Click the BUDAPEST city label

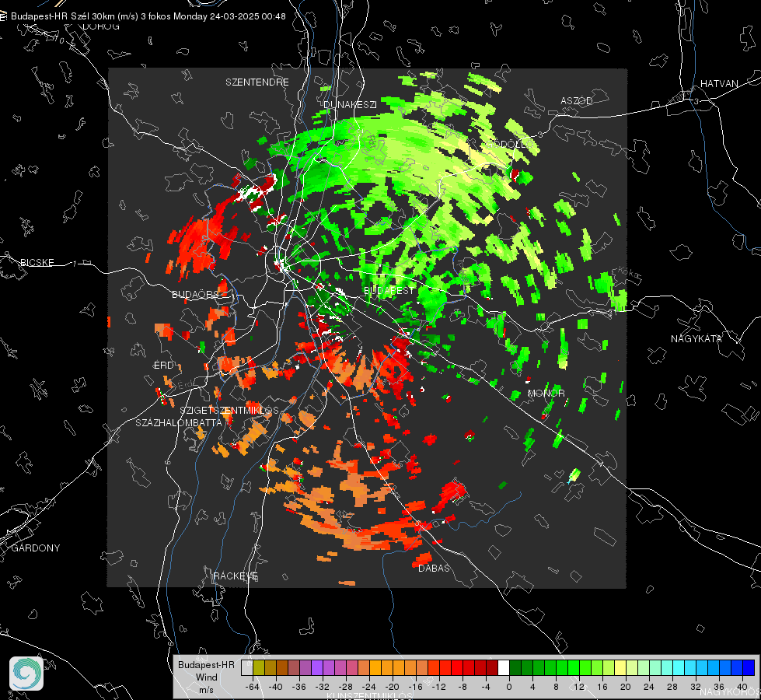pyautogui.click(x=389, y=290)
